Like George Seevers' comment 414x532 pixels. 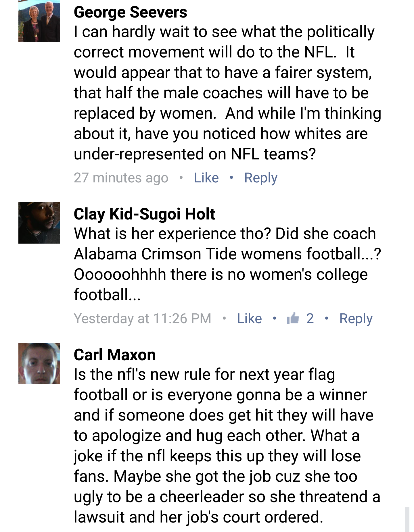[x=206, y=178]
